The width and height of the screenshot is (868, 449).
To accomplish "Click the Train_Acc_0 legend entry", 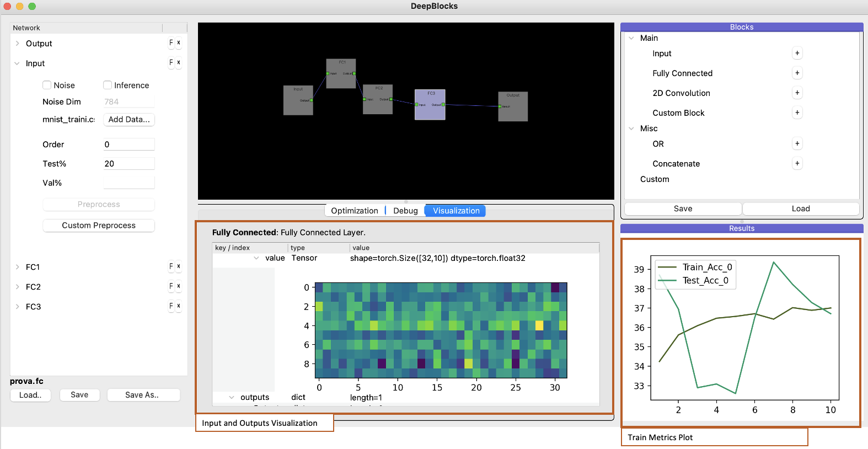I will (695, 267).
